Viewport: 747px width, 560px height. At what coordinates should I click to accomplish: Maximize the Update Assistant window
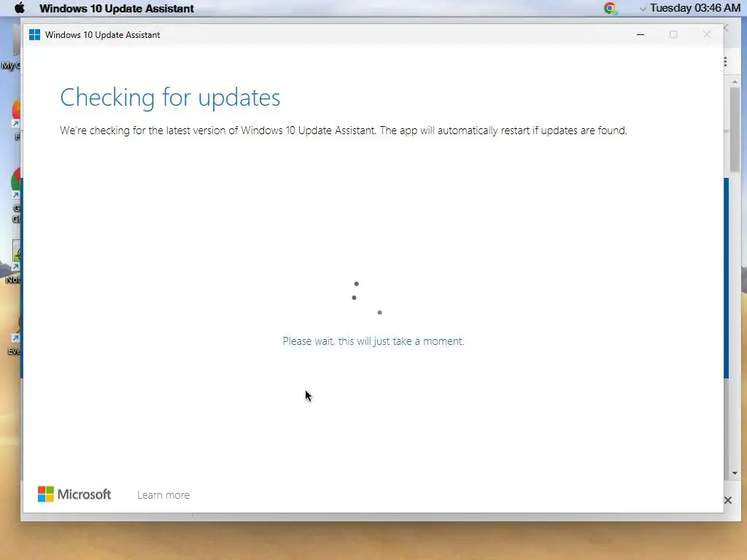click(x=673, y=34)
